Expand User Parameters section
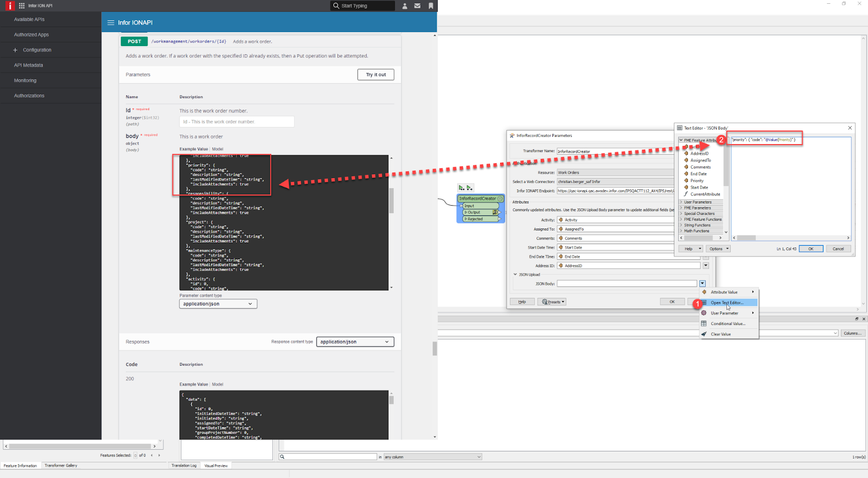The height and width of the screenshot is (478, 868). pyautogui.click(x=681, y=202)
